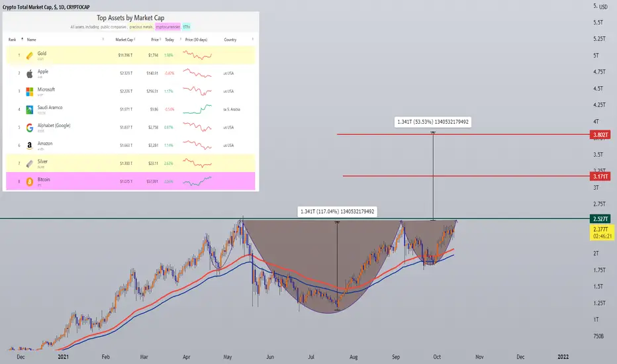
Task: Click the yellow 2.377T current price label
Action: pyautogui.click(x=602, y=232)
